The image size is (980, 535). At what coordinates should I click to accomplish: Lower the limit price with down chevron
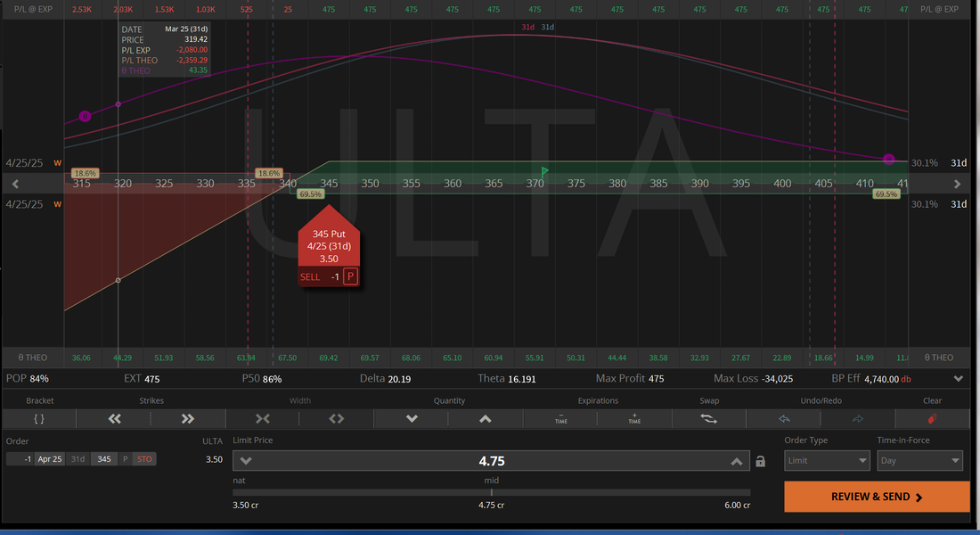click(246, 461)
